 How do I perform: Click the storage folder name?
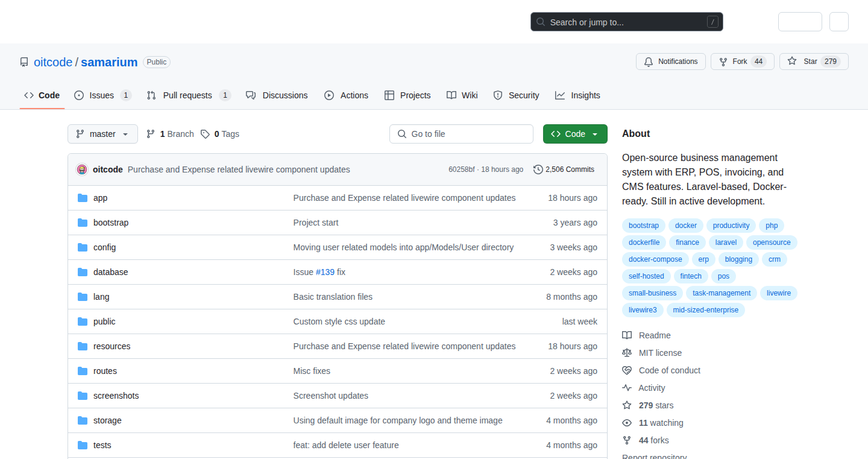point(107,420)
